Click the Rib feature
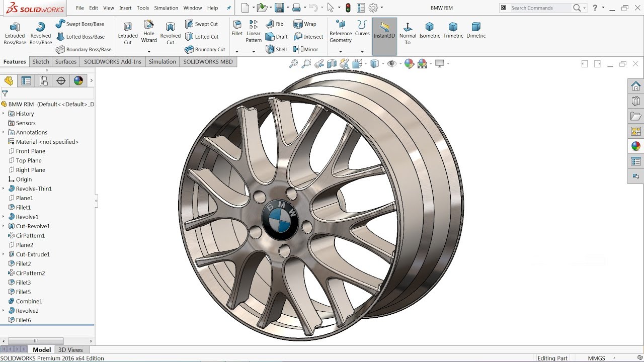Screen dimensions: 644x362 pos(275,24)
